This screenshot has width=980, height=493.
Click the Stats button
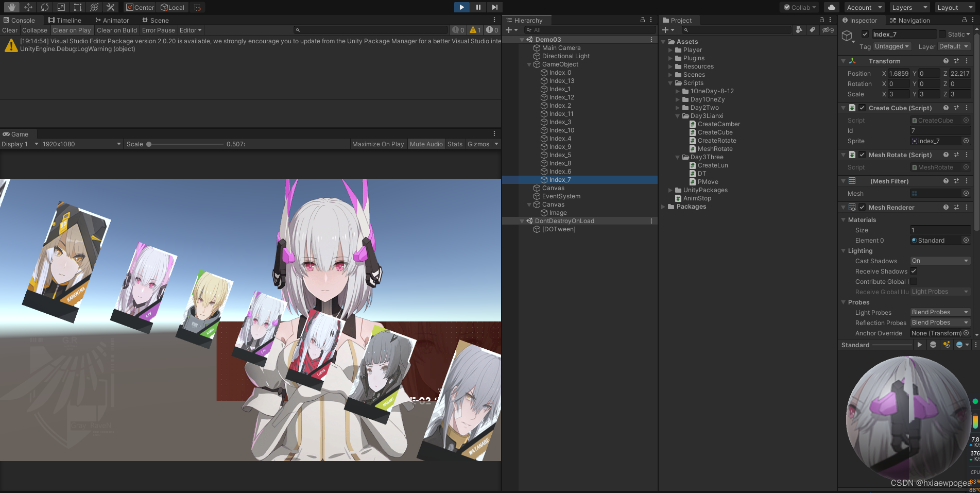coord(455,144)
